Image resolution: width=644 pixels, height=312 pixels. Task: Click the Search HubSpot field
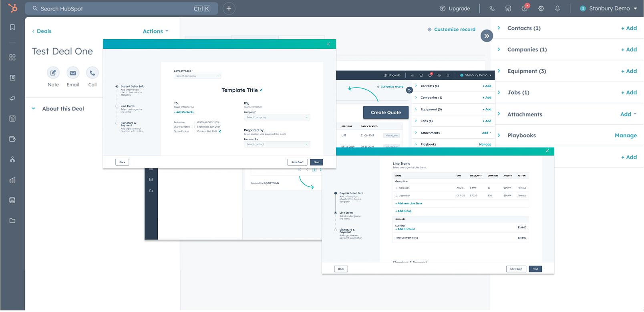point(121,8)
